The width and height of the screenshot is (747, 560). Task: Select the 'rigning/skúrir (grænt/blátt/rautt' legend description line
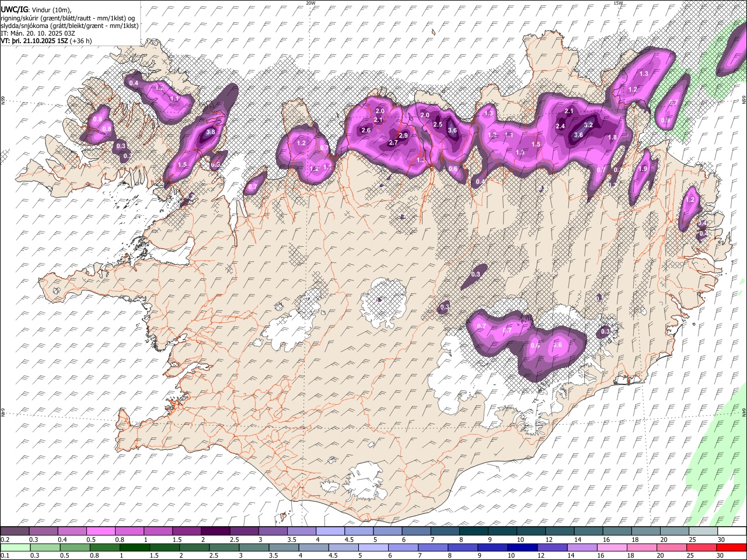(x=68, y=18)
